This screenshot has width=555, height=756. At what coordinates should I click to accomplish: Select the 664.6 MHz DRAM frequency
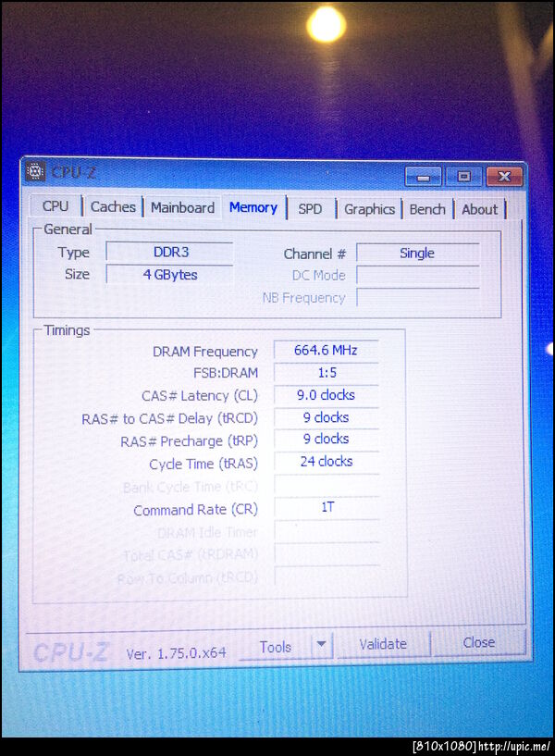tap(327, 350)
